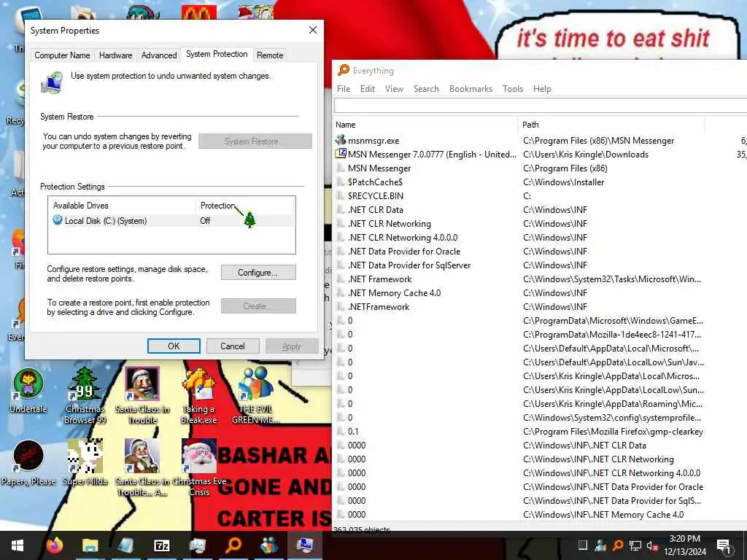
Task: Switch to the Hardware tab
Action: [115, 55]
